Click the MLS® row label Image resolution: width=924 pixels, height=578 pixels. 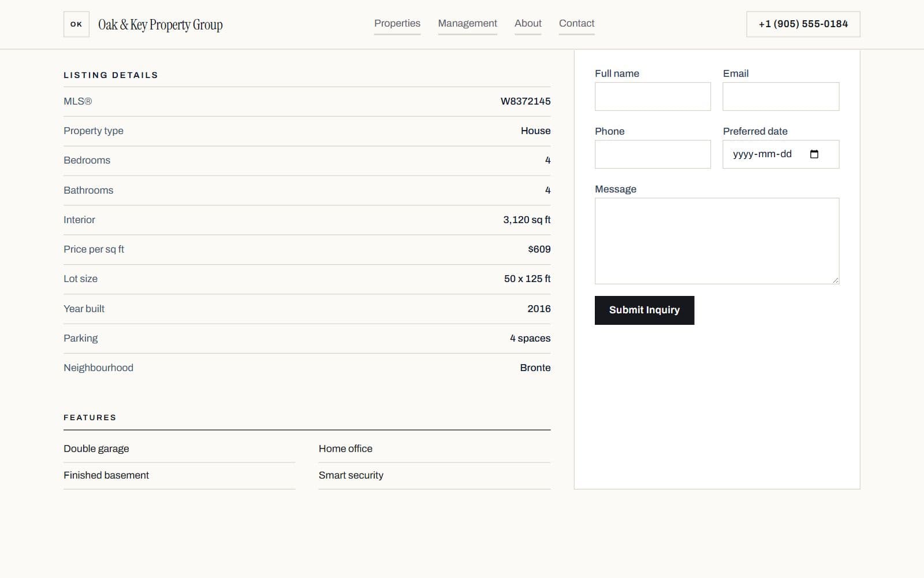point(77,101)
